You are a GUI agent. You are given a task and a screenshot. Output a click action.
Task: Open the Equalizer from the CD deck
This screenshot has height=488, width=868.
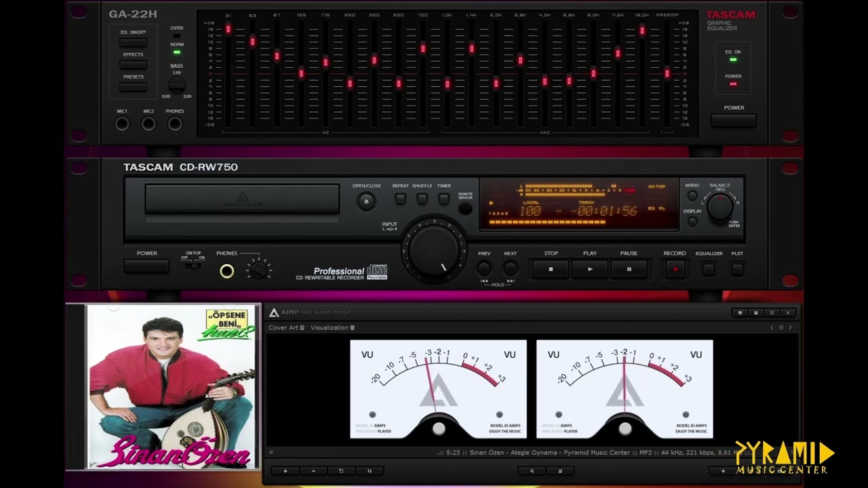click(709, 269)
